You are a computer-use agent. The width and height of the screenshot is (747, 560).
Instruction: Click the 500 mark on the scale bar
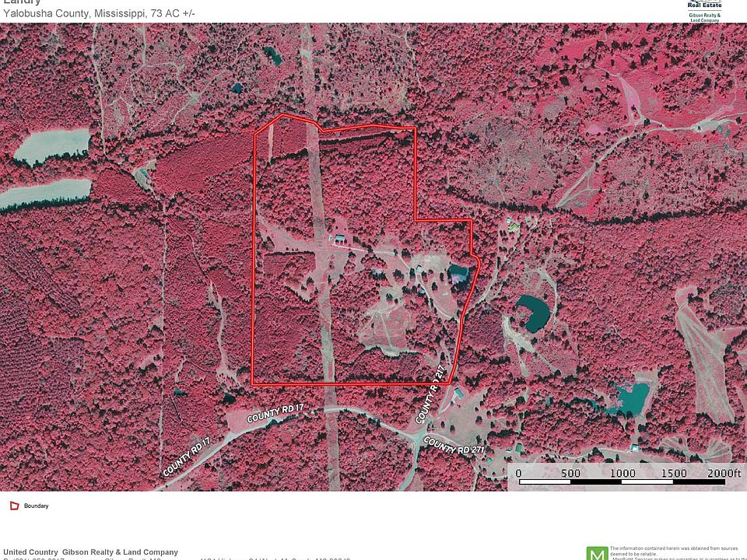[x=570, y=473]
